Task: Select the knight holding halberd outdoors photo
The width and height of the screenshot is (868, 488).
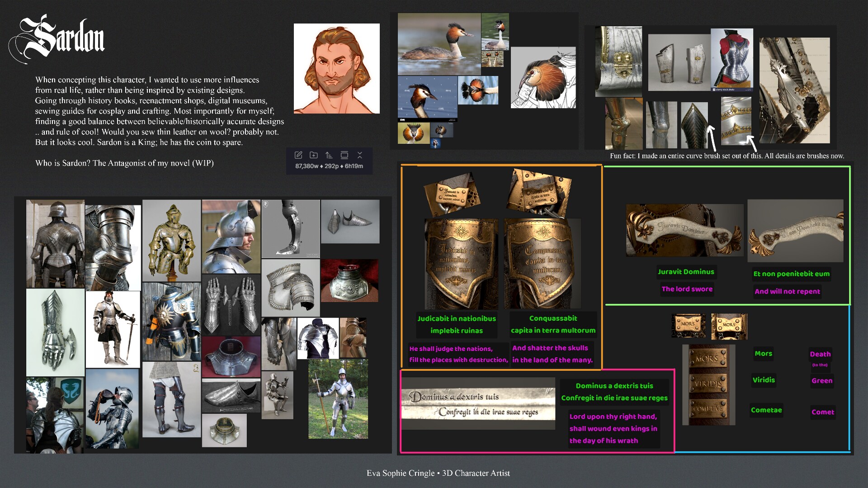Action: click(338, 399)
